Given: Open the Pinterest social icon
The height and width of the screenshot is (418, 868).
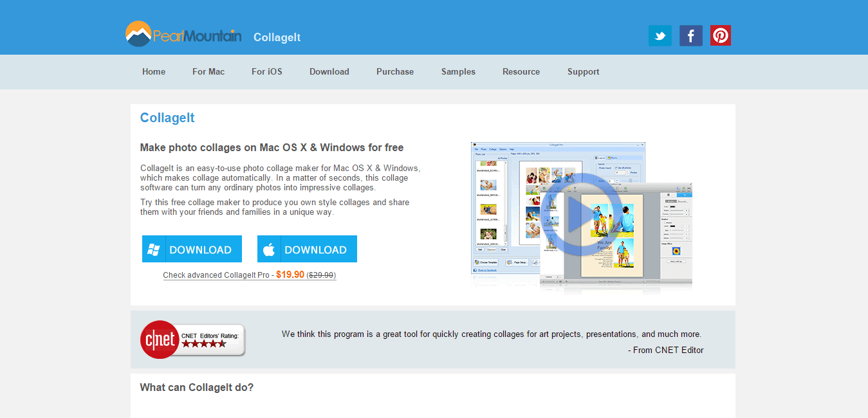Looking at the screenshot, I should 721,35.
